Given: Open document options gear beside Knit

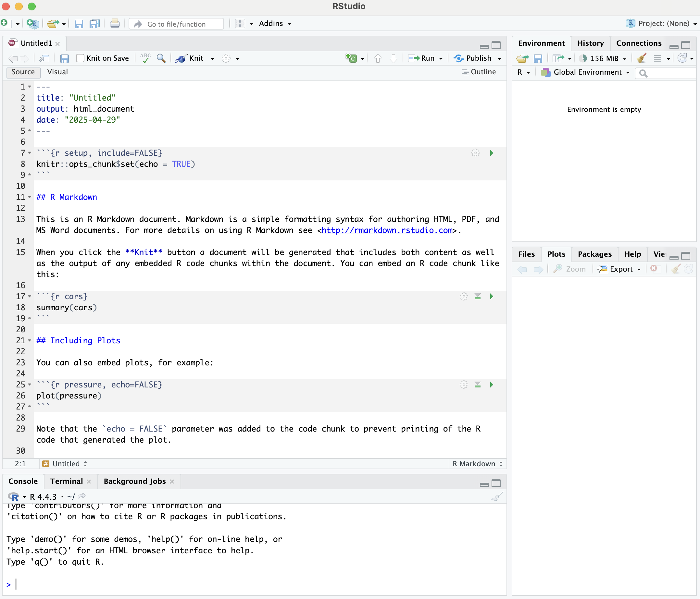Looking at the screenshot, I should point(226,58).
